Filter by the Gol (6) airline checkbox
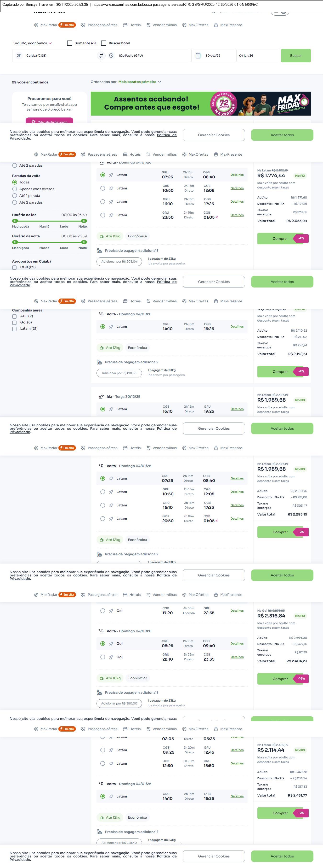323x868 pixels. coord(14,323)
